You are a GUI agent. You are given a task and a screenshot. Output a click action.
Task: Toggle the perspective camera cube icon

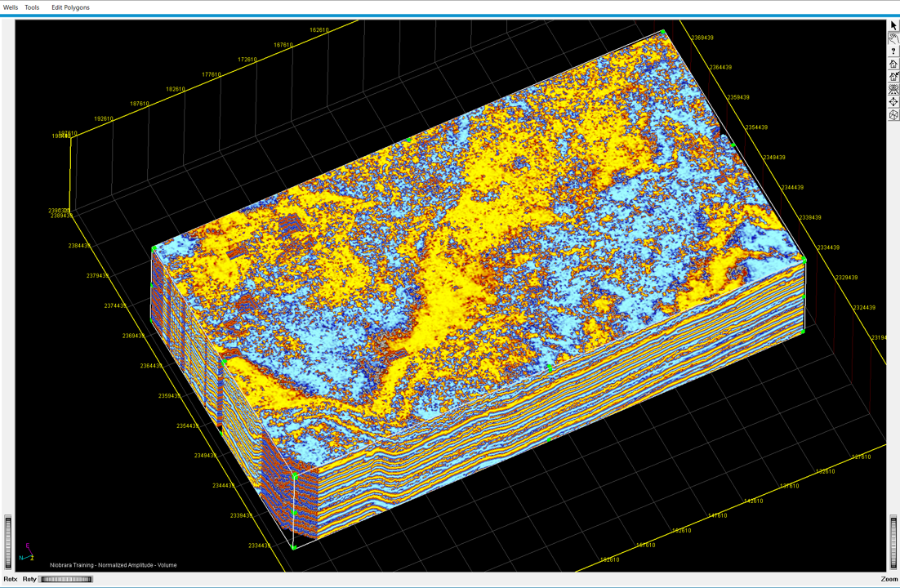click(x=893, y=115)
